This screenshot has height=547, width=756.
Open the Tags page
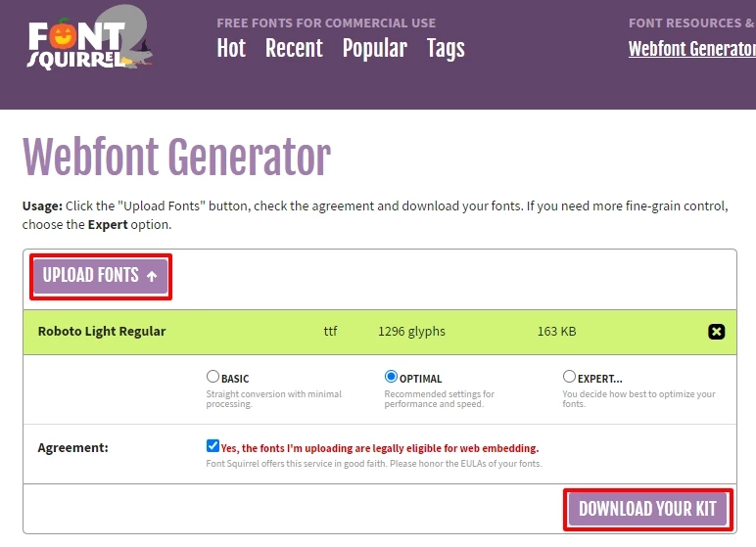point(446,49)
